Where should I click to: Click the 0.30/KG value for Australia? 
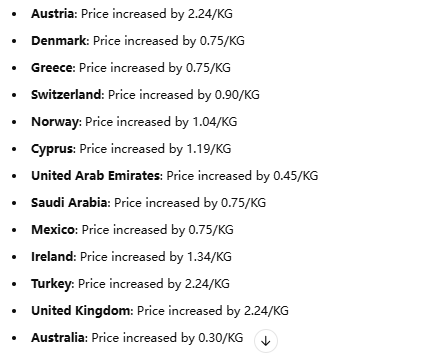tap(221, 338)
